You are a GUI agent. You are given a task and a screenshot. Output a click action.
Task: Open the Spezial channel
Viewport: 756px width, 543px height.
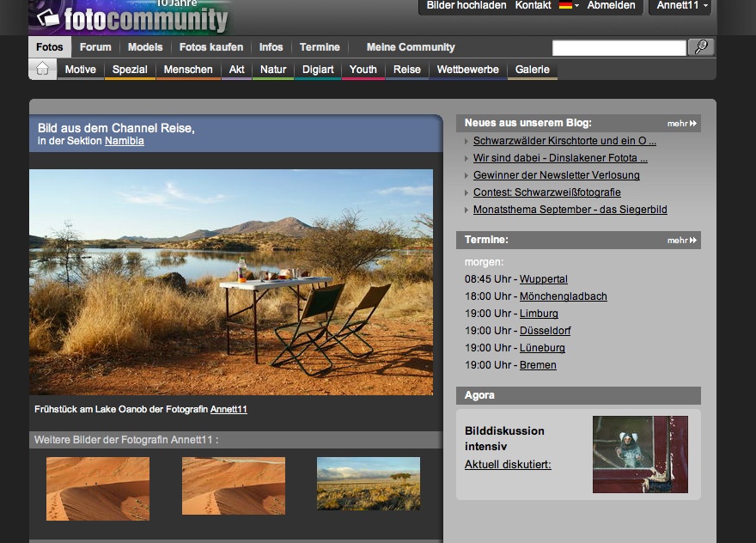[x=130, y=70]
